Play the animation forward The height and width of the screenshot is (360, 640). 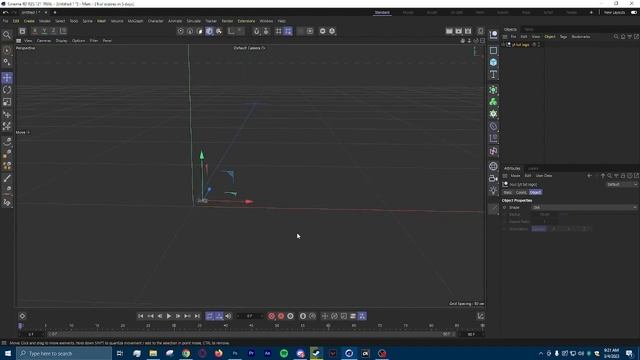[x=169, y=316]
